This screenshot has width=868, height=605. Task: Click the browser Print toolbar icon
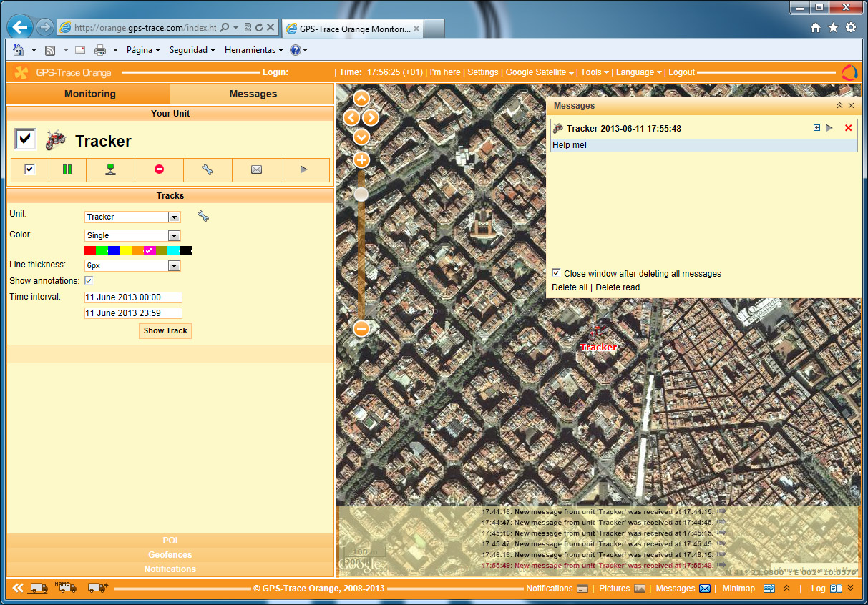click(x=100, y=50)
